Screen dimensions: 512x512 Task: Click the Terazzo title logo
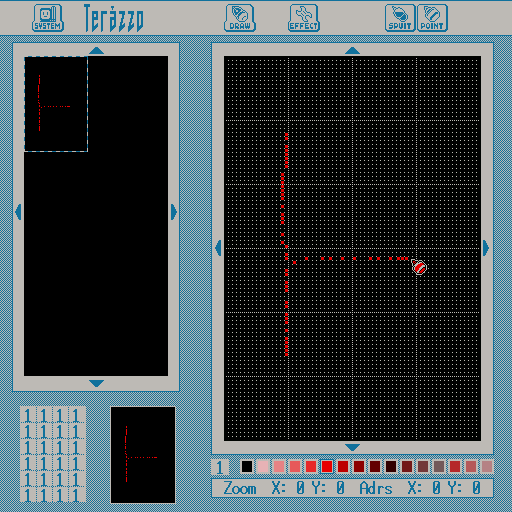(114, 19)
